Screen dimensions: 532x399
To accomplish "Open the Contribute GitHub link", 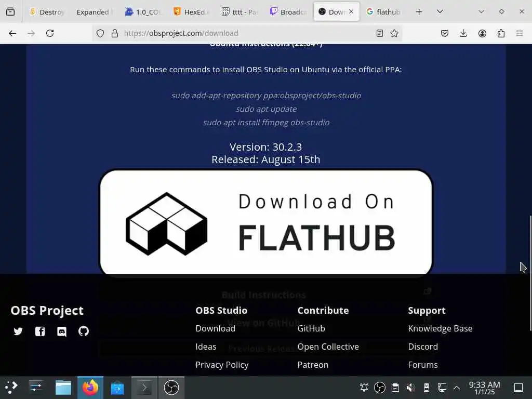I will coord(311,328).
